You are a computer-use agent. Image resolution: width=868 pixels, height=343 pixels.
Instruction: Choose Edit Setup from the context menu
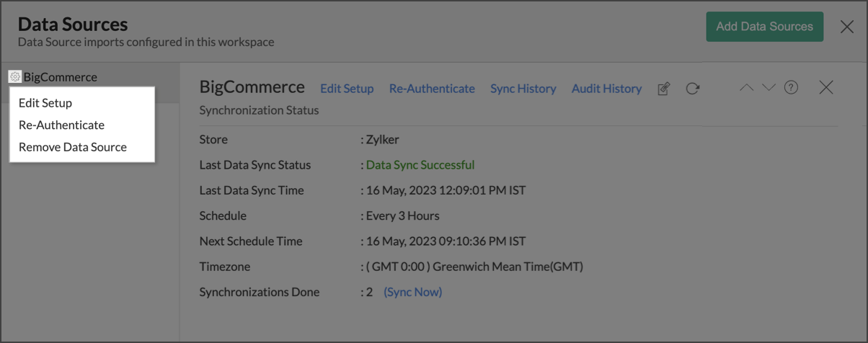pos(45,103)
